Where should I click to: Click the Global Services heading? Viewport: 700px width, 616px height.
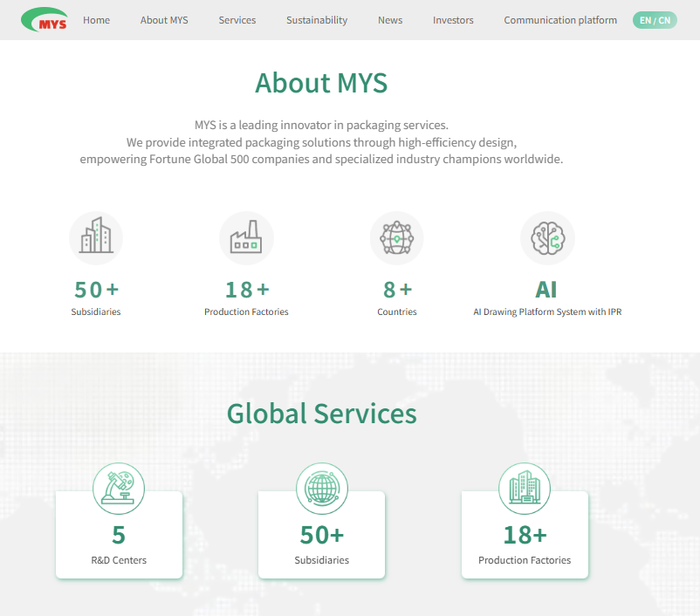(322, 414)
